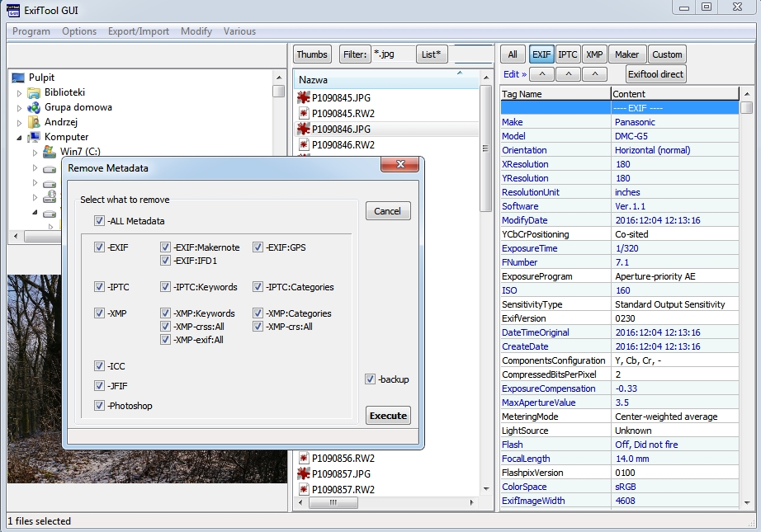Toggle the -EXIF:GPS checkbox
This screenshot has width=761, height=532.
(258, 247)
